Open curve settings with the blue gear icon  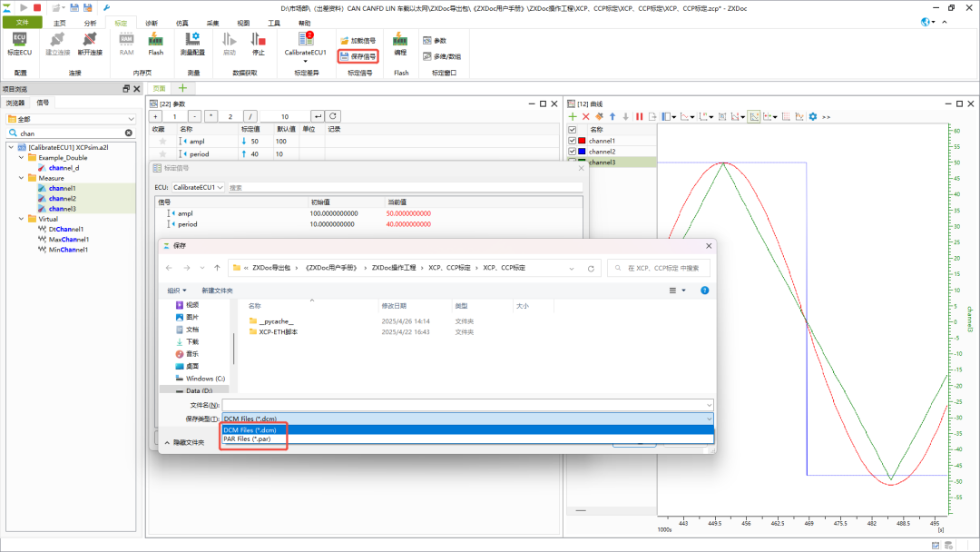pyautogui.click(x=813, y=117)
